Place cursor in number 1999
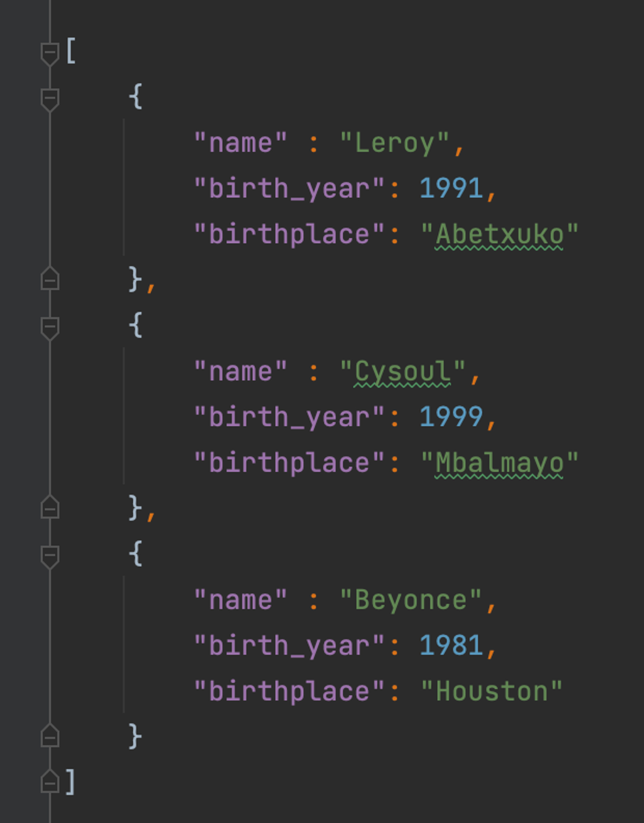The height and width of the screenshot is (823, 644). coord(451,417)
